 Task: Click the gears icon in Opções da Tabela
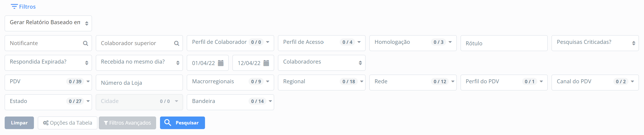click(46, 123)
